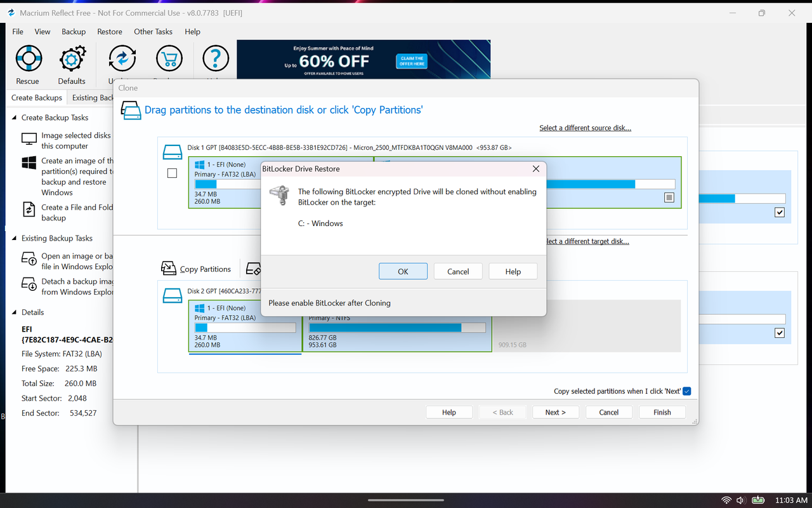Viewport: 812px width, 508px height.
Task: Click Help in BitLocker Drive Restore dialog
Action: pyautogui.click(x=513, y=271)
